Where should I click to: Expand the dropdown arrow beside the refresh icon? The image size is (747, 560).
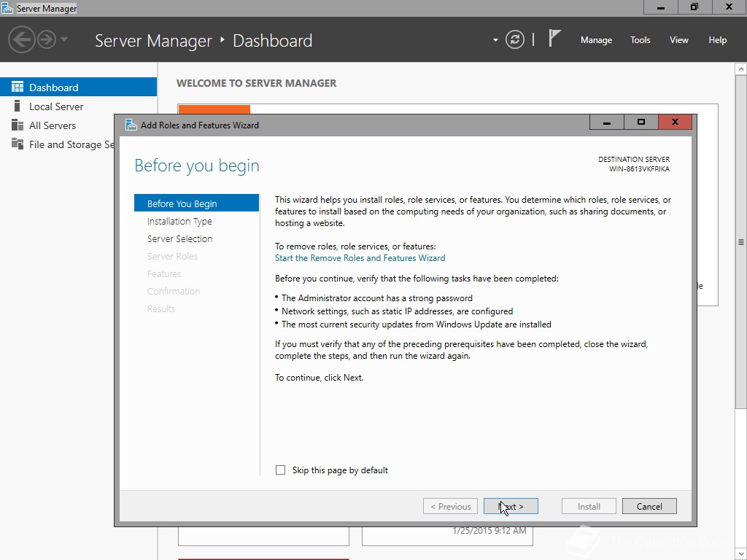(495, 40)
